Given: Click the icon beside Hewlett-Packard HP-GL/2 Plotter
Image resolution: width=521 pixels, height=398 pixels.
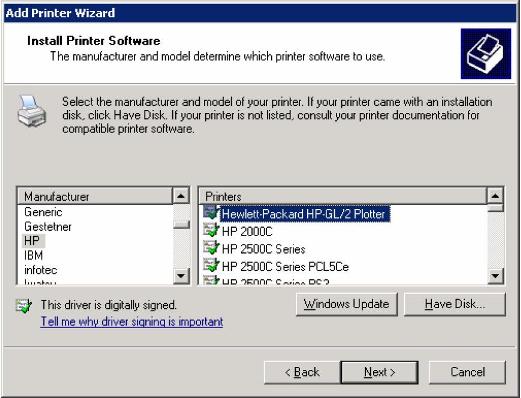Looking at the screenshot, I should click(x=211, y=213).
